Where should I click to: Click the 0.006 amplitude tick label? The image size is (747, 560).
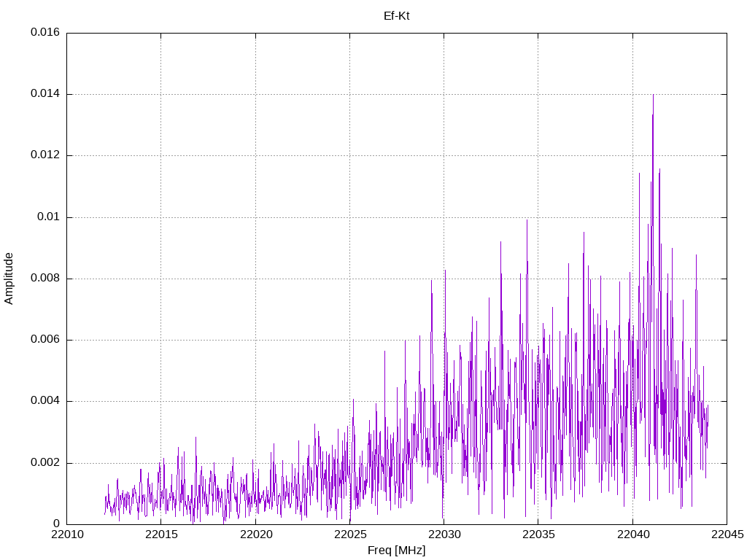pyautogui.click(x=45, y=340)
